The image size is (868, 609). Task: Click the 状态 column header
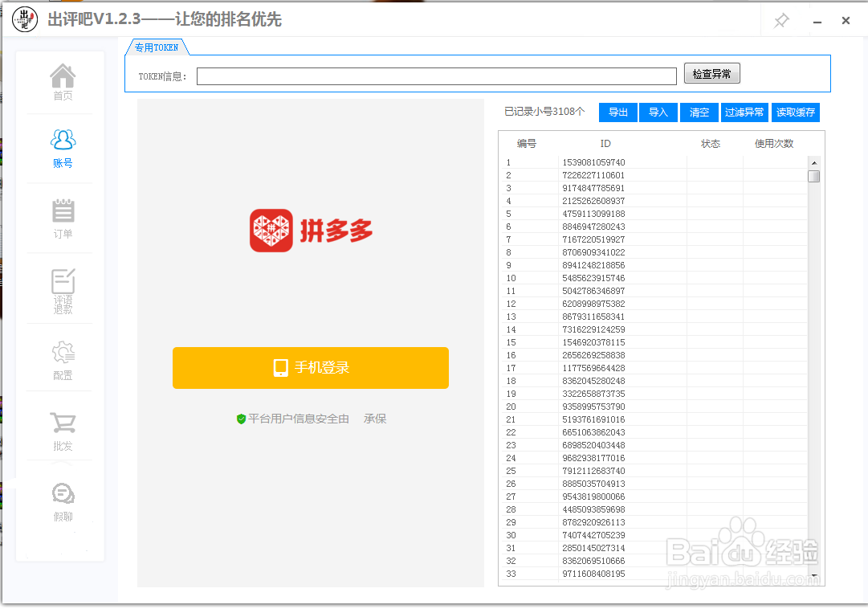[x=711, y=144]
